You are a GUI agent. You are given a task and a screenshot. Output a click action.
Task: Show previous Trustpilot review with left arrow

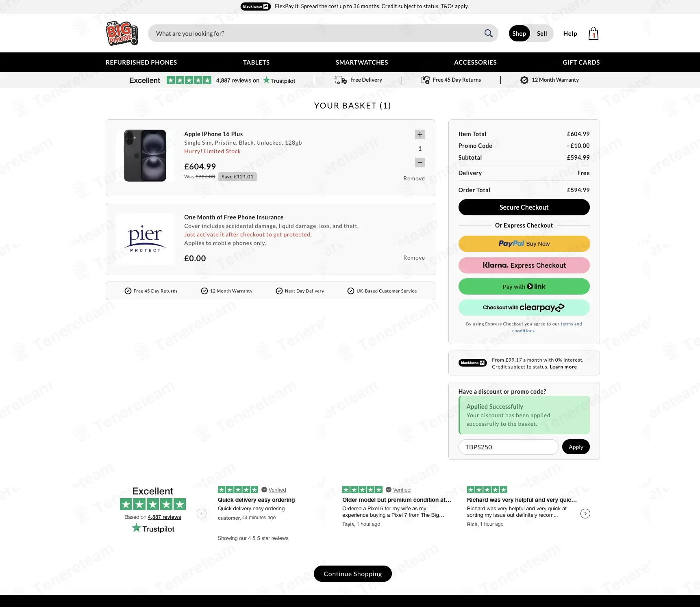tap(202, 514)
